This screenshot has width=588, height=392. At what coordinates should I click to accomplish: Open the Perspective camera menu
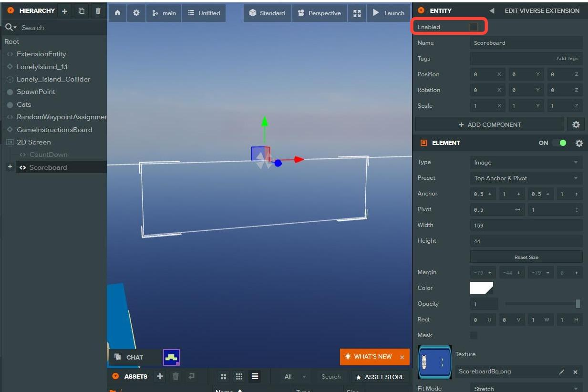[320, 13]
